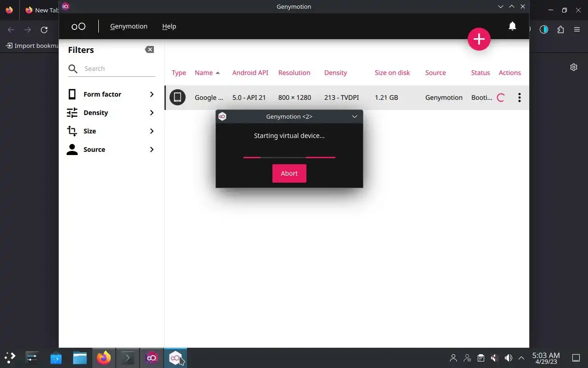588x368 pixels.
Task: Reload the page in Firefox
Action: [44, 30]
